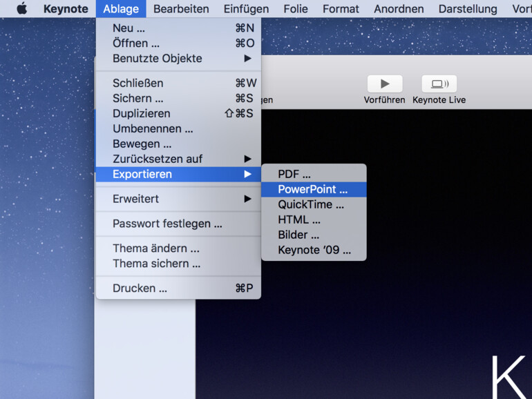Select Thema sichern … entry
532x399 pixels.
[178, 264]
